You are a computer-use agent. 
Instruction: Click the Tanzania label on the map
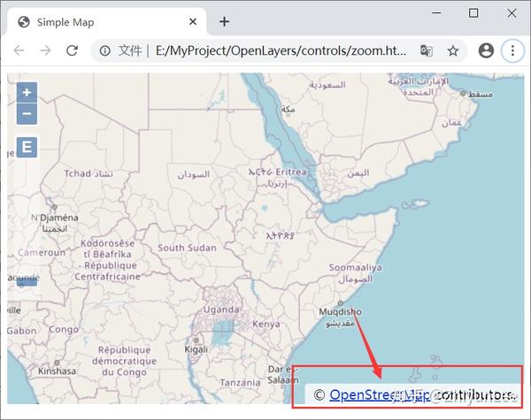240,383
